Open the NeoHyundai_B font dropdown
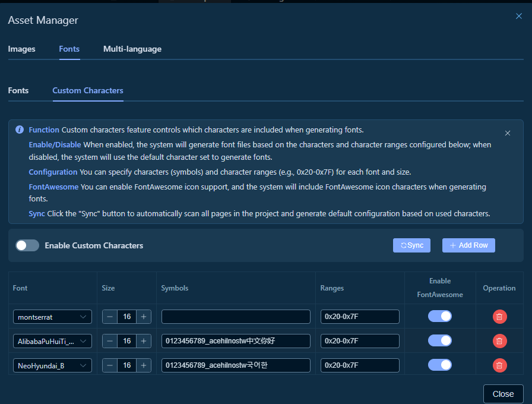 pyautogui.click(x=52, y=365)
